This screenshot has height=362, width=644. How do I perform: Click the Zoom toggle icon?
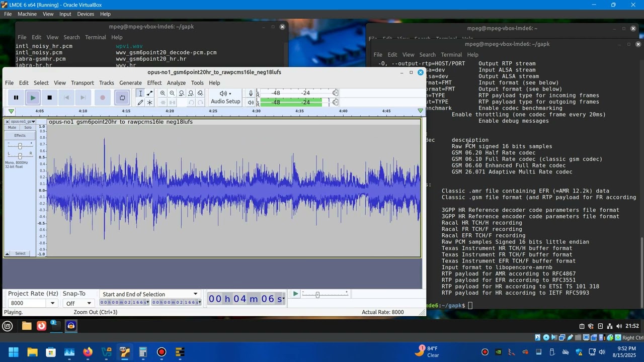(x=200, y=93)
